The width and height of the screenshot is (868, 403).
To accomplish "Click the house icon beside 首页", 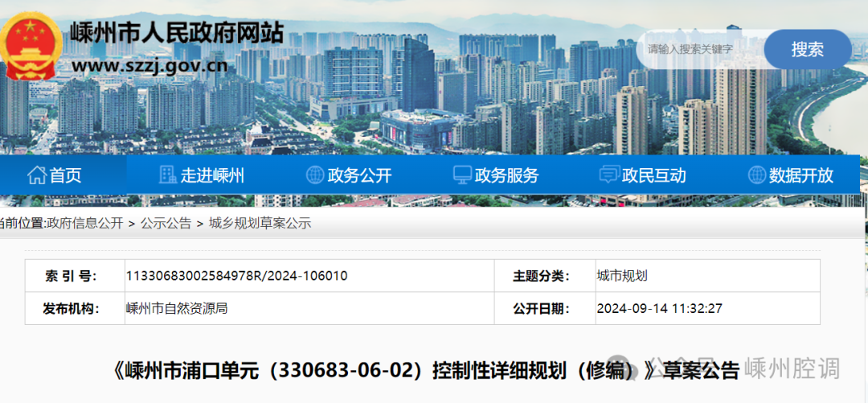I will [37, 175].
